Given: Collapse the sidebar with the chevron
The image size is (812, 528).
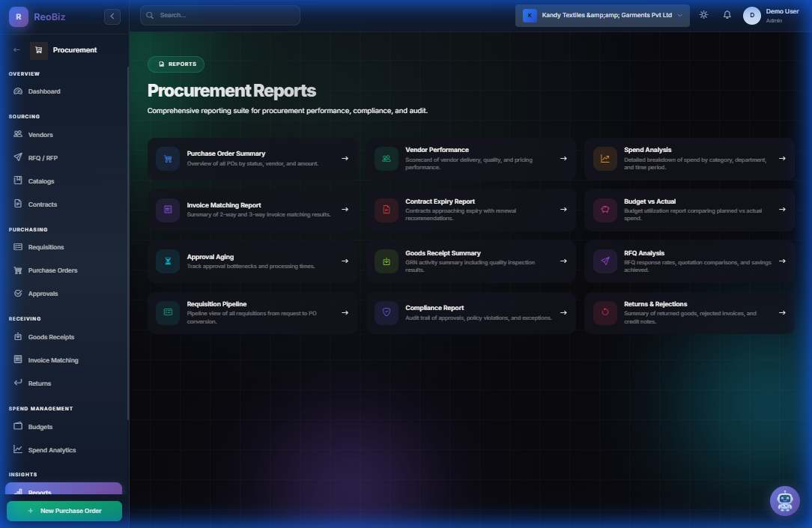Looking at the screenshot, I should (112, 16).
